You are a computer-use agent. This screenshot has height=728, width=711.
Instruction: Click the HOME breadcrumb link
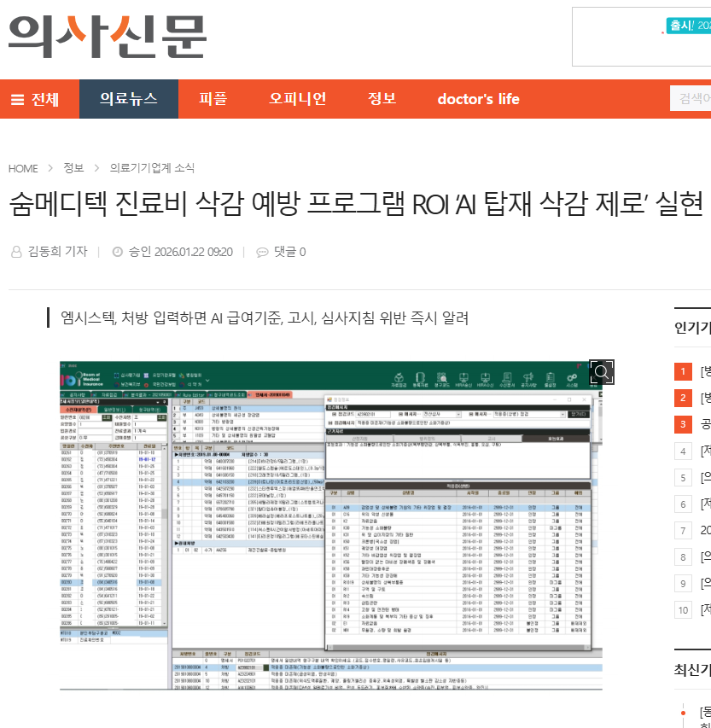[x=23, y=168]
